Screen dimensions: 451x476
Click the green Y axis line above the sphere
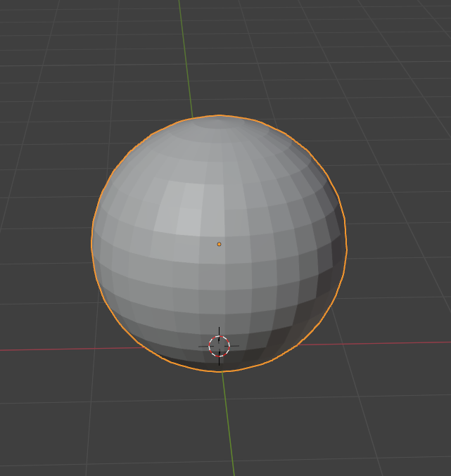tap(185, 56)
